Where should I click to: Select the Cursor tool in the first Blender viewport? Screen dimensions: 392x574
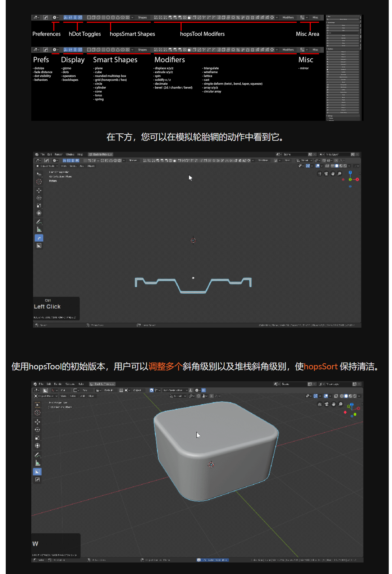[x=39, y=182]
